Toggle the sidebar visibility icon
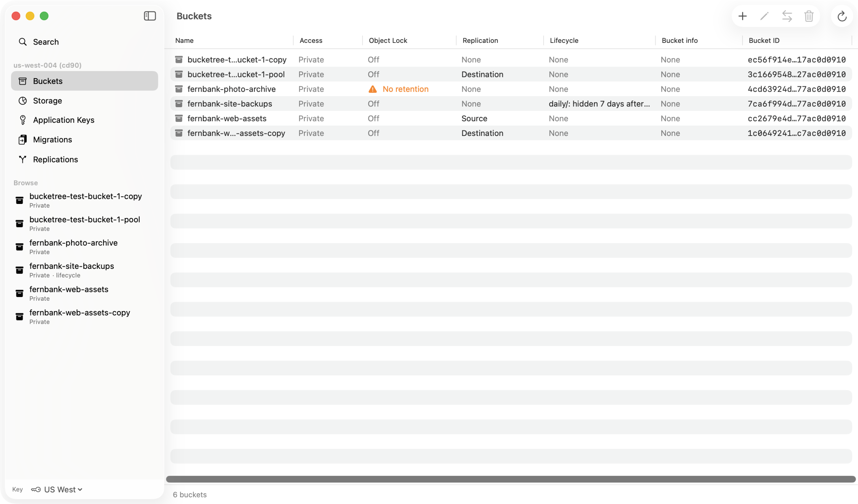This screenshot has height=504, width=858. [150, 16]
